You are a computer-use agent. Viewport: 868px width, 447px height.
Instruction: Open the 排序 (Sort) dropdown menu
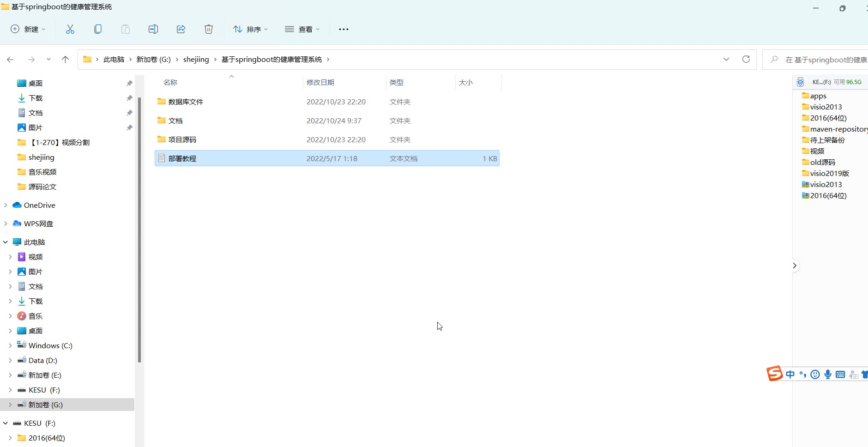251,29
